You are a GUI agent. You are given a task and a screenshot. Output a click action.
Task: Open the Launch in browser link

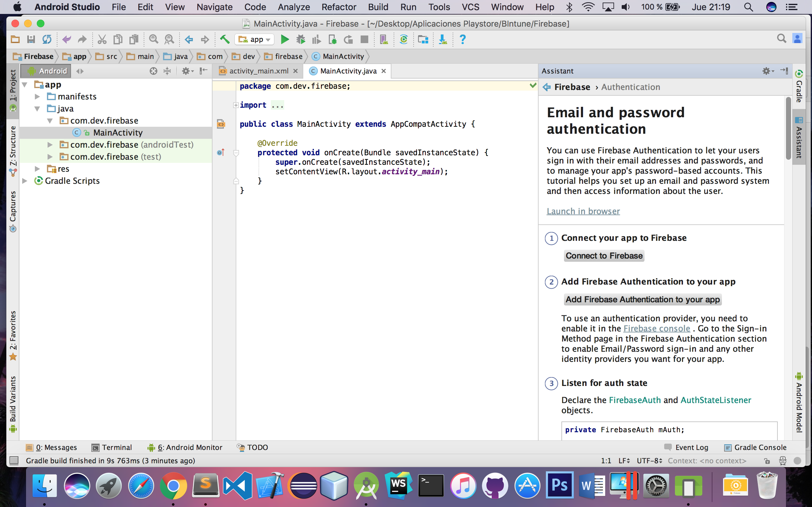click(x=583, y=211)
